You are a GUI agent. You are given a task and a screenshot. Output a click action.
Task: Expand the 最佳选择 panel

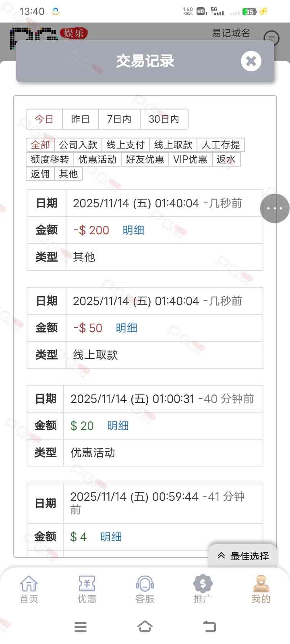coord(243,556)
